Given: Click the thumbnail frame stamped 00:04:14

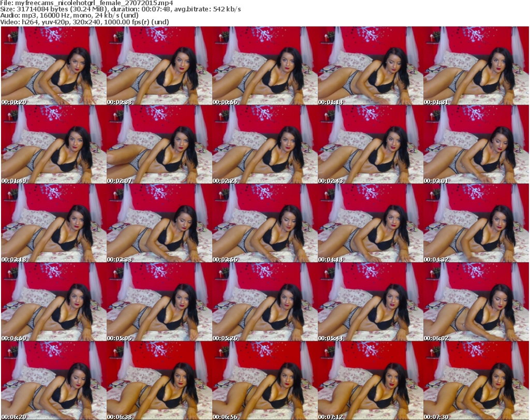Looking at the screenshot, I should 370,223.
